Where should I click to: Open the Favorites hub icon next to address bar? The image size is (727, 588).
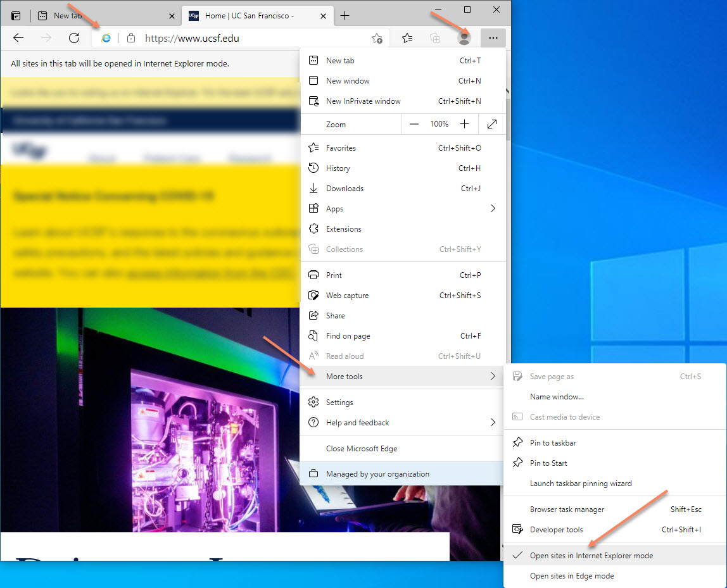[x=407, y=38]
